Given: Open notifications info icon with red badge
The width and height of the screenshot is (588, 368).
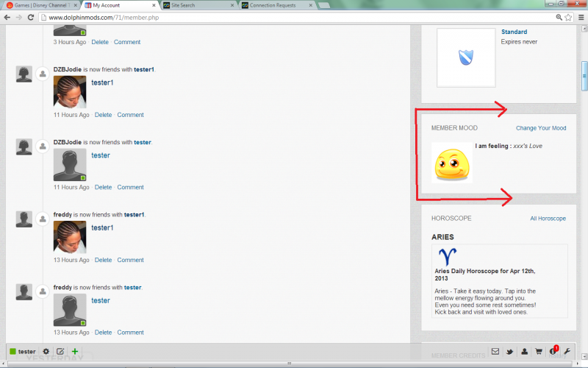Looking at the screenshot, I should click(x=553, y=351).
